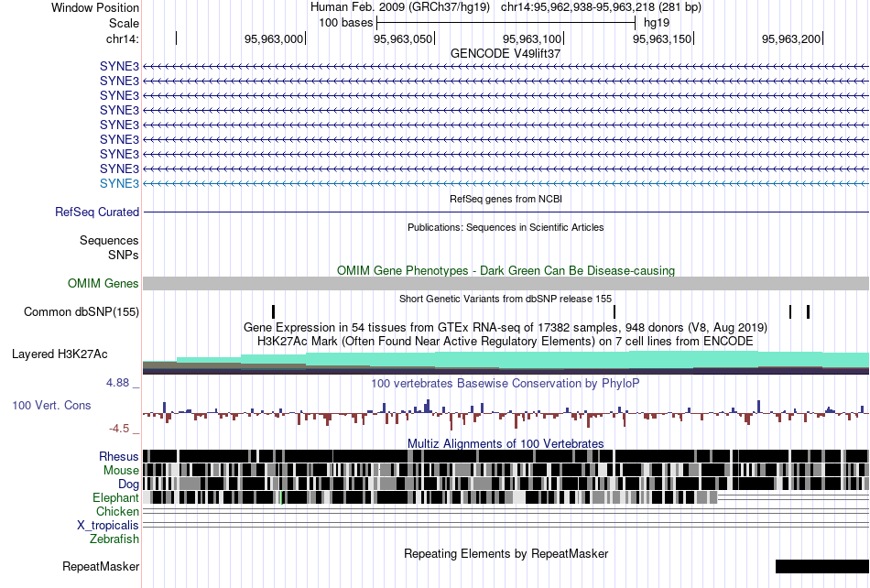
Task: Click the 100 bases scale bar
Action: click(506, 23)
